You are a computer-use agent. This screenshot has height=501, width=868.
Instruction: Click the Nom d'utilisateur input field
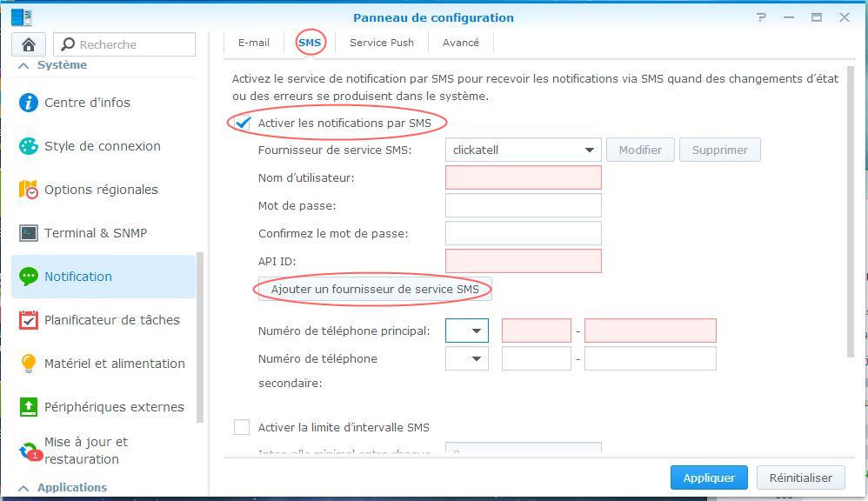pos(523,177)
